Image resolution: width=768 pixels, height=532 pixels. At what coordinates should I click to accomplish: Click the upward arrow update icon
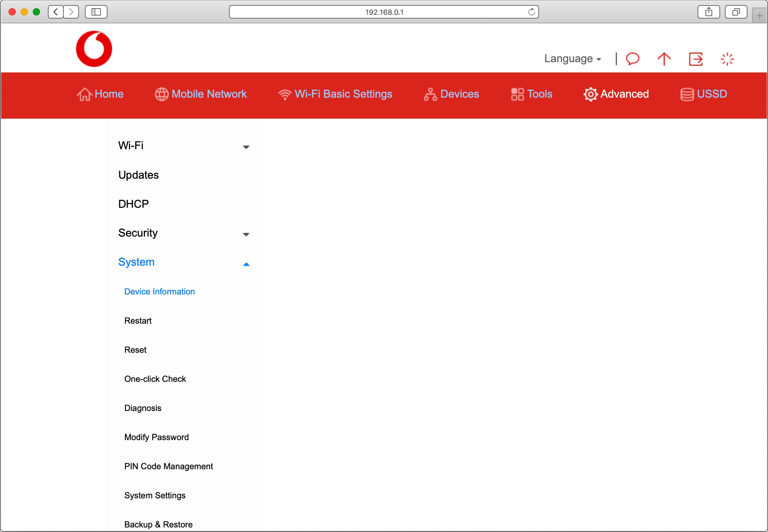coord(664,59)
